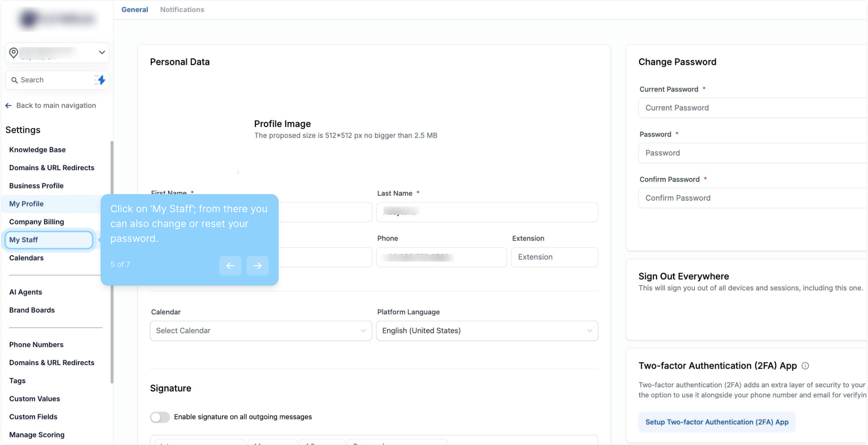Click the Extension input field
The image size is (868, 445).
[554, 257]
